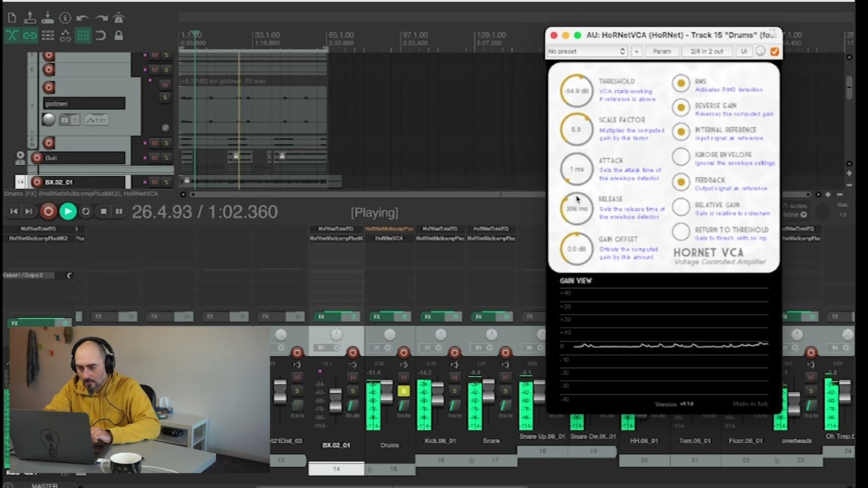Arm record on Drums mixer channel
The image size is (868, 488).
click(403, 352)
